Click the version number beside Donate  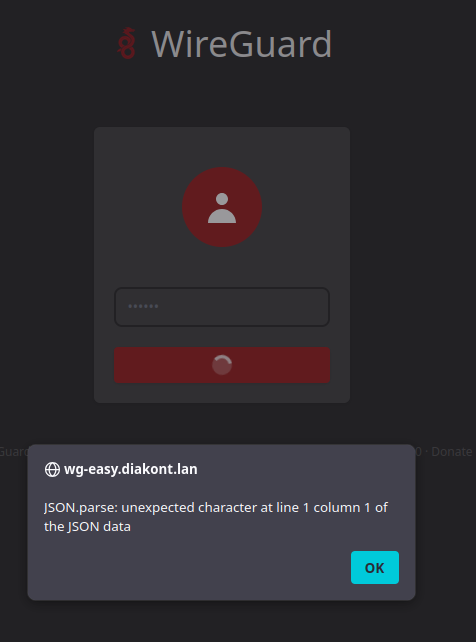click(418, 451)
